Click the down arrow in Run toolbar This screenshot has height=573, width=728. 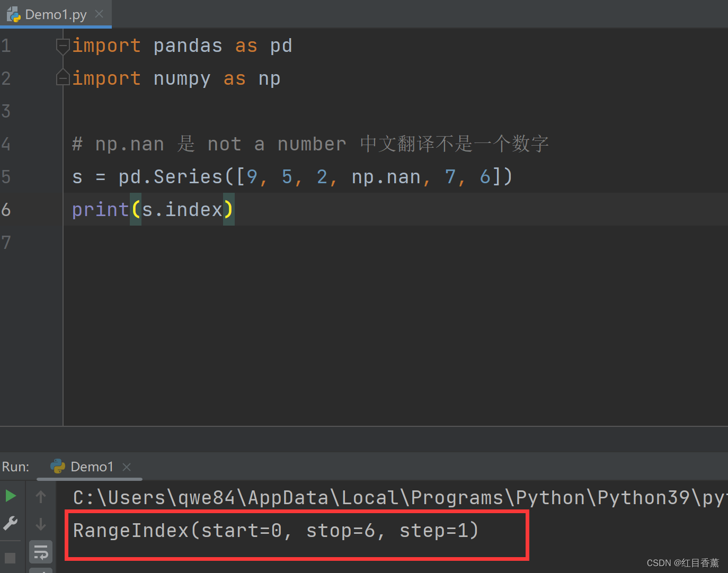coord(41,524)
